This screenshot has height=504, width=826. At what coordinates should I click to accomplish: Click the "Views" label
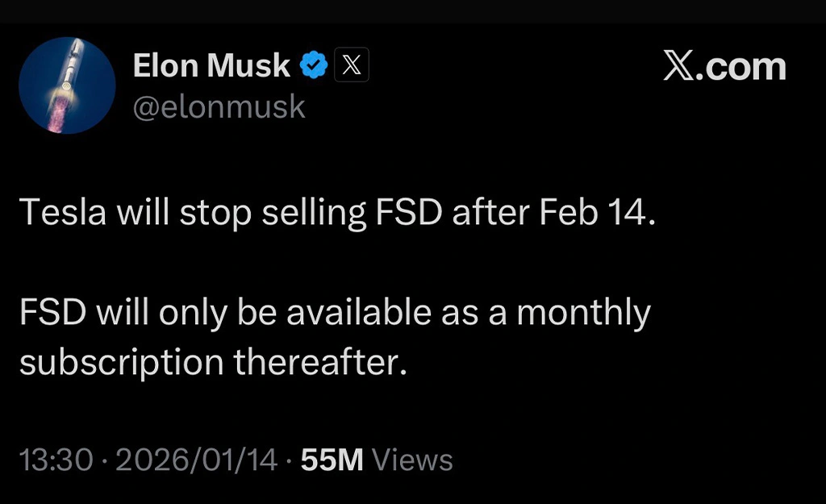pos(412,460)
